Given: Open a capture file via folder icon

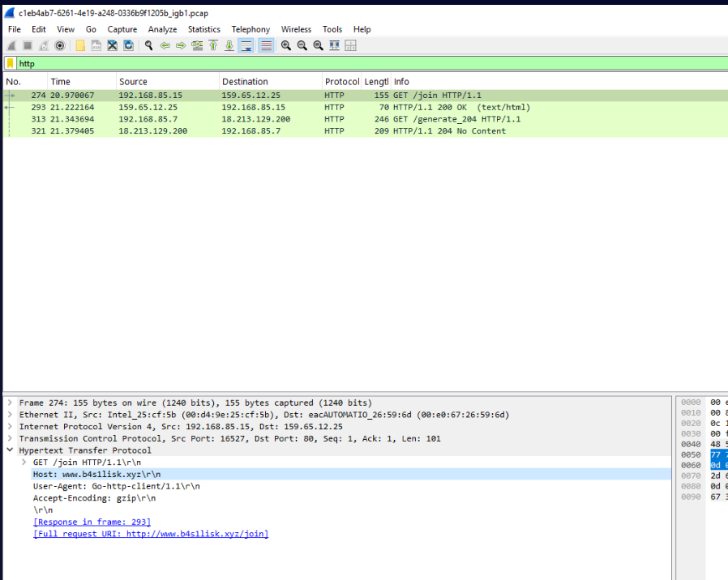Looking at the screenshot, I should click(80, 45).
